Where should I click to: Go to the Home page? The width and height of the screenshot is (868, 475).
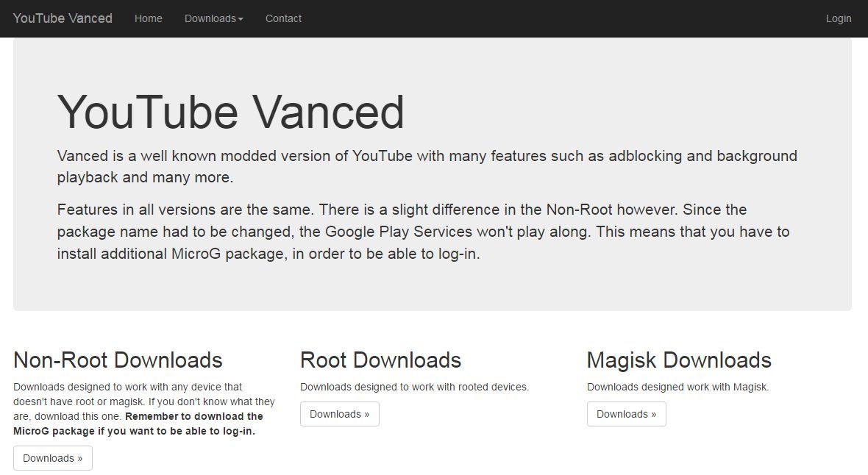(x=148, y=18)
